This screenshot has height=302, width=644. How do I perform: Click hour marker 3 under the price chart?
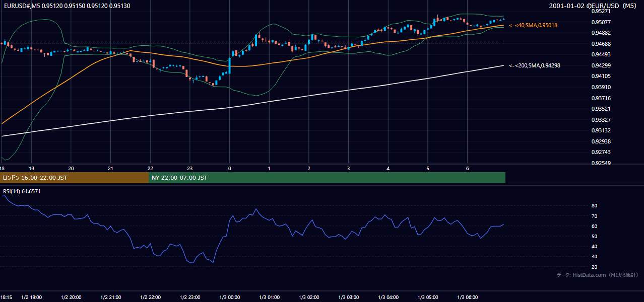[348, 168]
